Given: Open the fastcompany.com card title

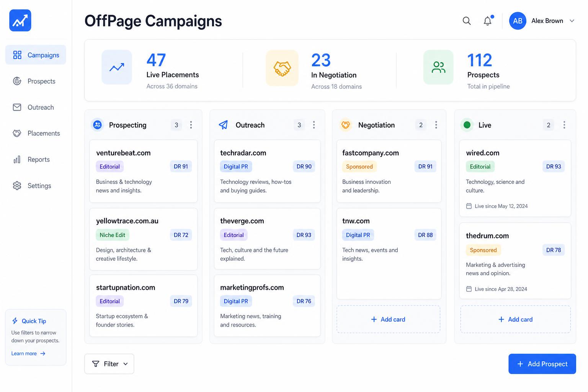Looking at the screenshot, I should tap(371, 153).
